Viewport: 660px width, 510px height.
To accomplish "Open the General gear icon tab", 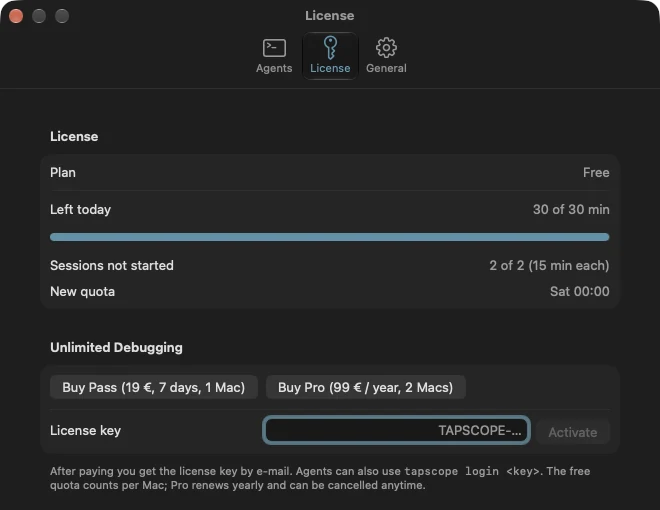I will pos(386,56).
